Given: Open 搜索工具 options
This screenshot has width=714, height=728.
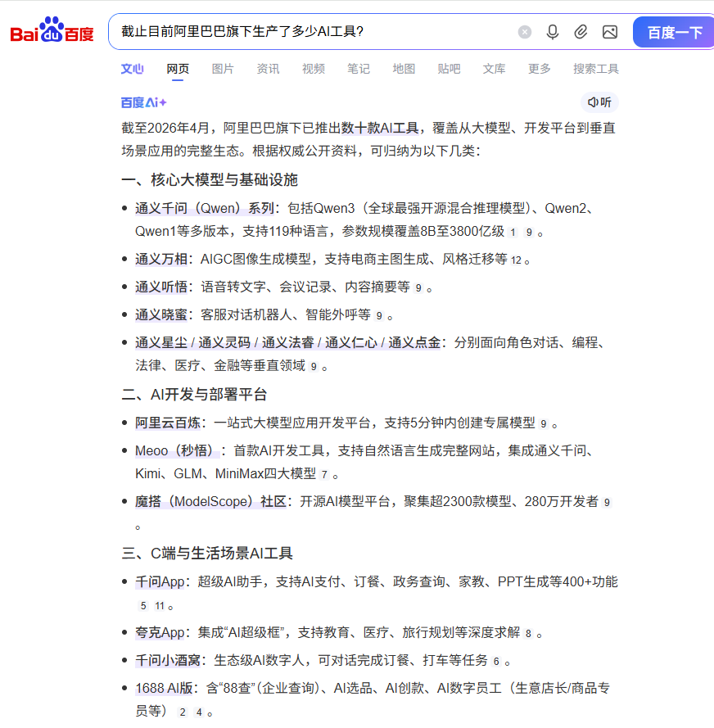Looking at the screenshot, I should click(x=596, y=69).
